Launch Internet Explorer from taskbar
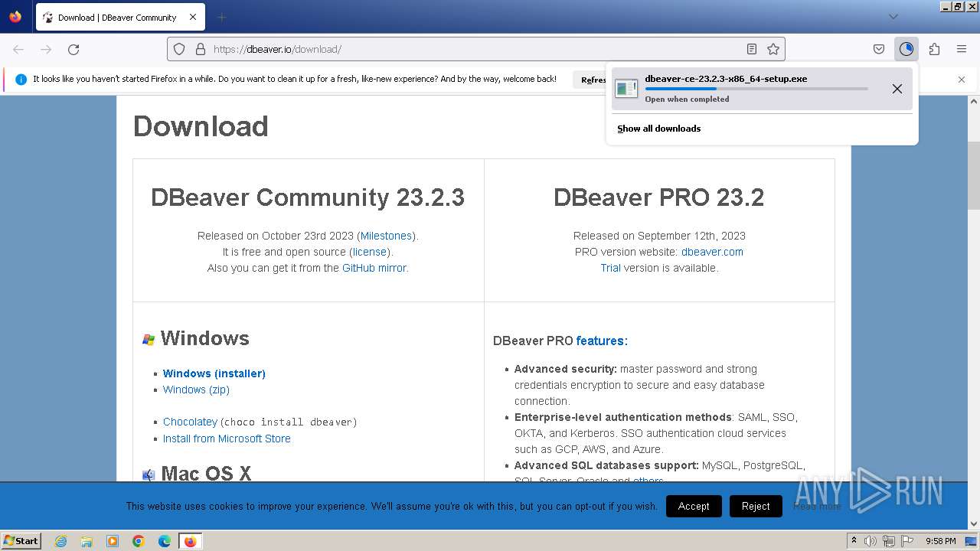Image resolution: width=980 pixels, height=551 pixels. coord(60,541)
